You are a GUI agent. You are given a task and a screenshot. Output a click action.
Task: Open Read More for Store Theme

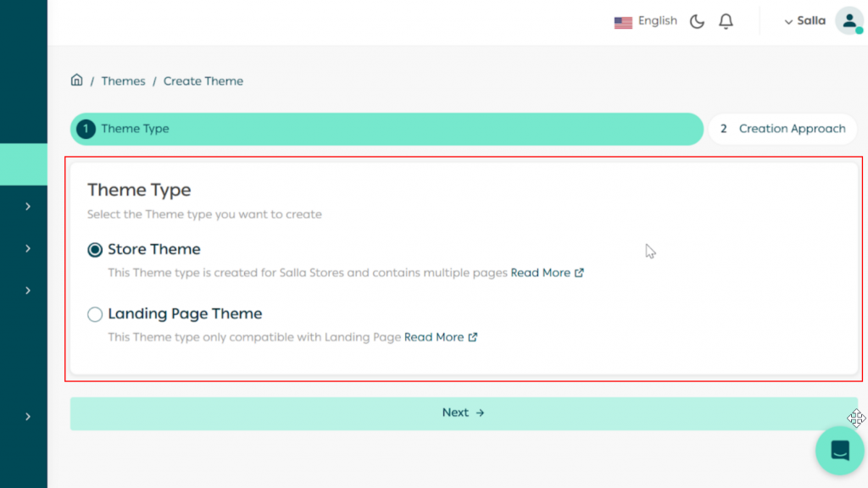click(x=540, y=273)
